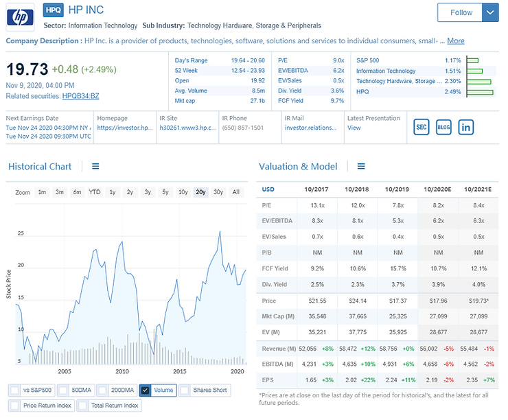This screenshot has height=420, width=508.
Task: Expand the Follow dropdown arrow
Action: [490, 12]
